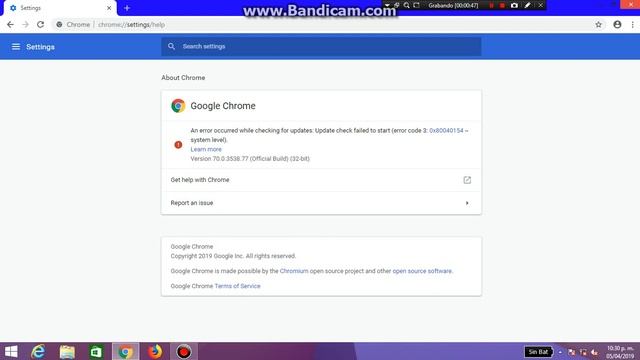Viewport: 640px width, 360px height.
Task: Click the volume tray icon
Action: [595, 352]
